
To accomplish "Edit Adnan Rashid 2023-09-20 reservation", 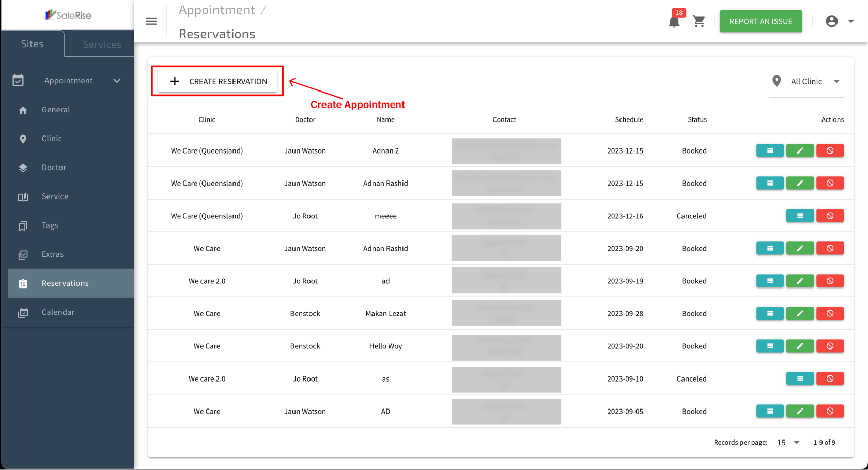I will 800,248.
